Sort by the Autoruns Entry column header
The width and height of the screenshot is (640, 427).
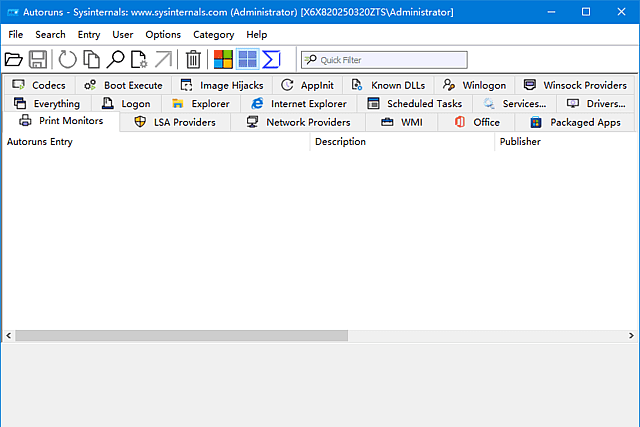pyautogui.click(x=156, y=142)
